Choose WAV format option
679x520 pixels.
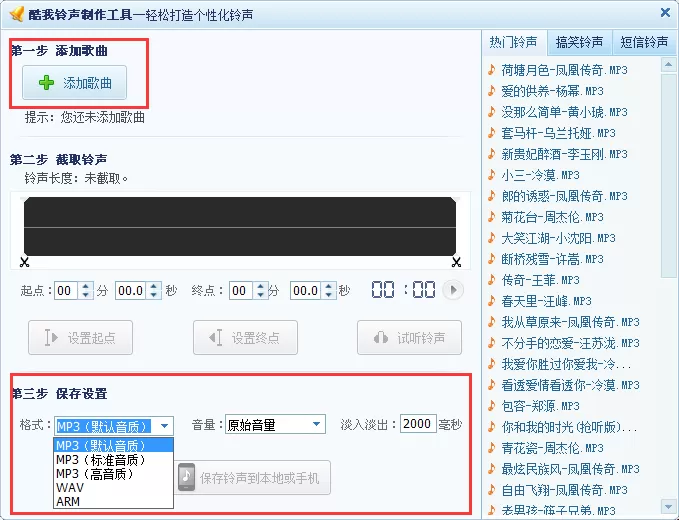(113, 488)
